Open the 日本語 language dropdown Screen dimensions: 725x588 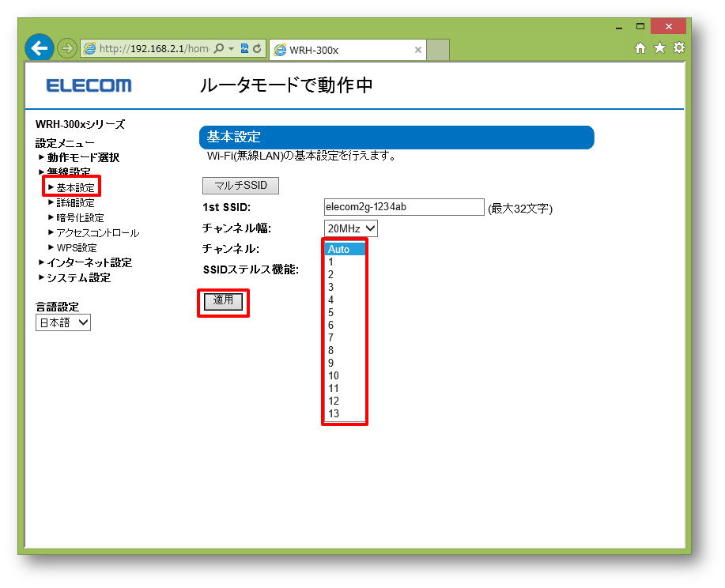click(63, 322)
